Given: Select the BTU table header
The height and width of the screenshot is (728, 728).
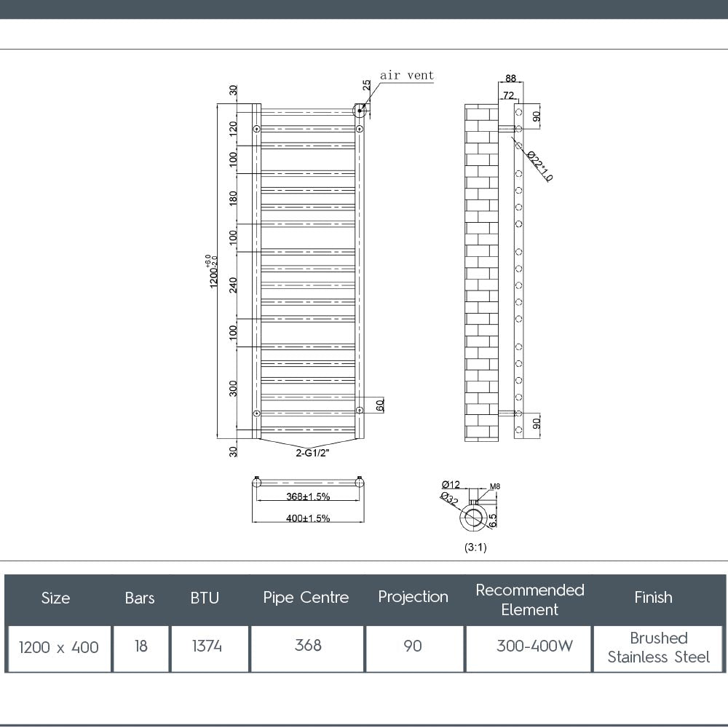Looking at the screenshot, I should [206, 599].
